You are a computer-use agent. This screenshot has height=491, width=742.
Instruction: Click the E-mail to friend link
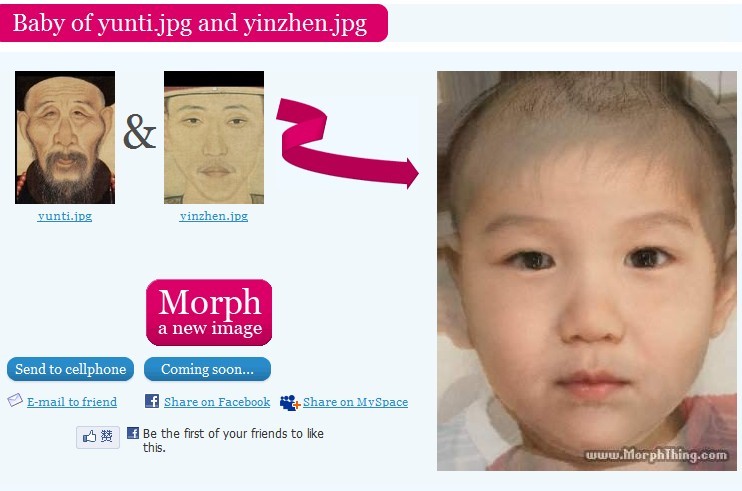click(72, 402)
